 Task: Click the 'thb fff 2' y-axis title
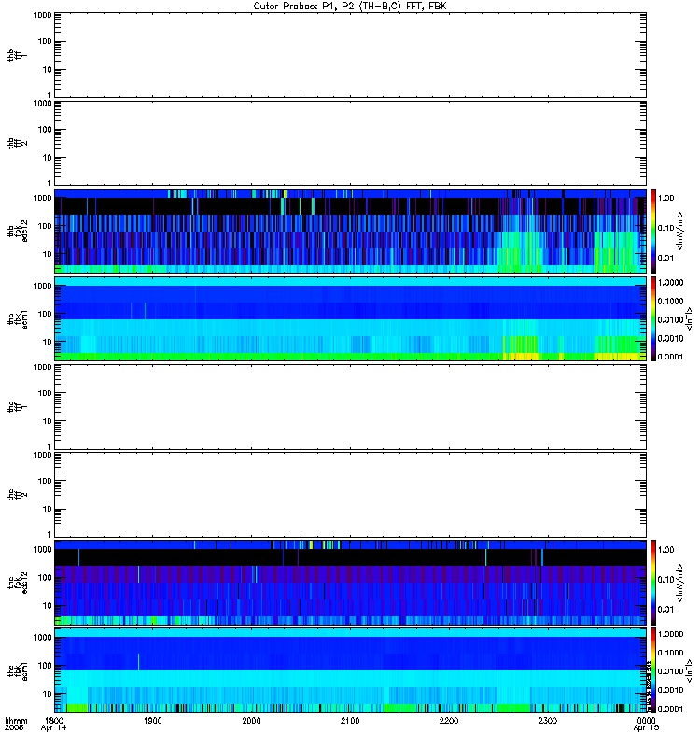[x=18, y=143]
